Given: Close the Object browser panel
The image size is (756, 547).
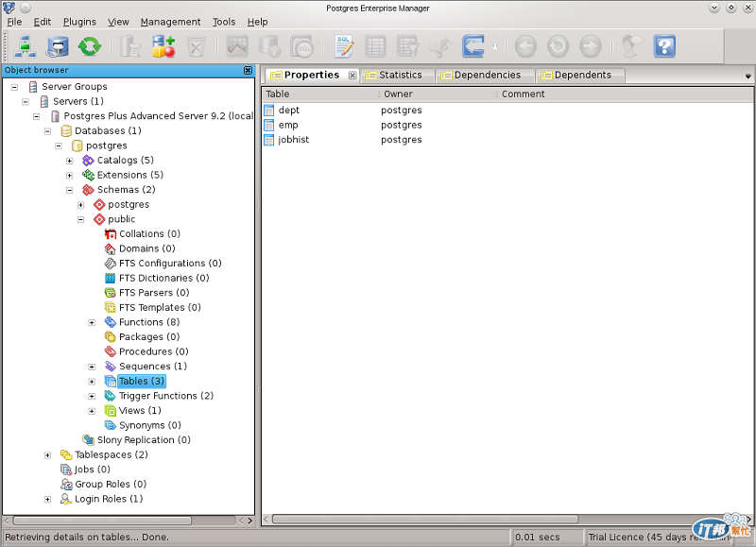Looking at the screenshot, I should tap(248, 70).
